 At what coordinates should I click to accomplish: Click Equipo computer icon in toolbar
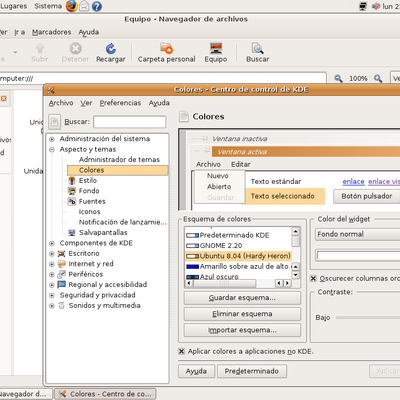click(x=216, y=48)
